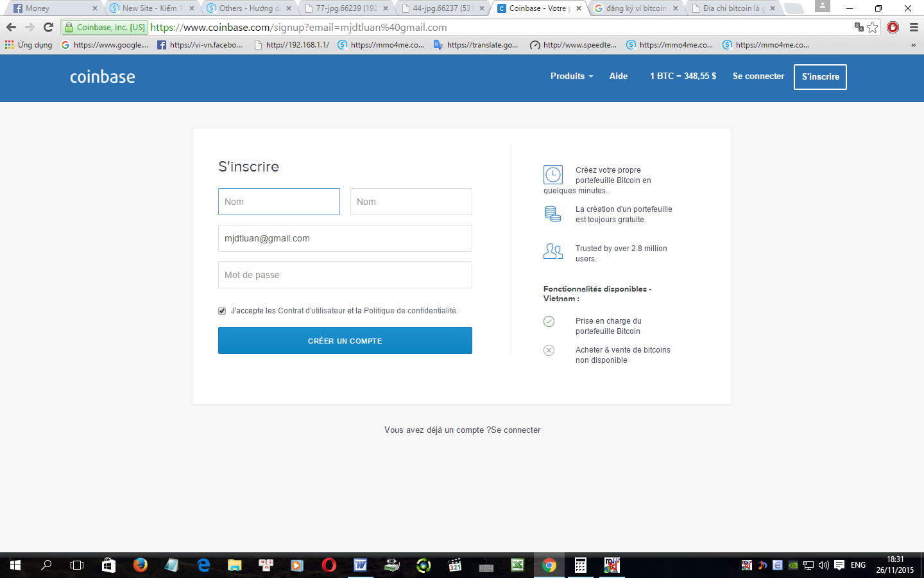This screenshot has height=578, width=924.
Task: Switch to the Địa chỉ bitcoin tab
Action: click(x=732, y=8)
